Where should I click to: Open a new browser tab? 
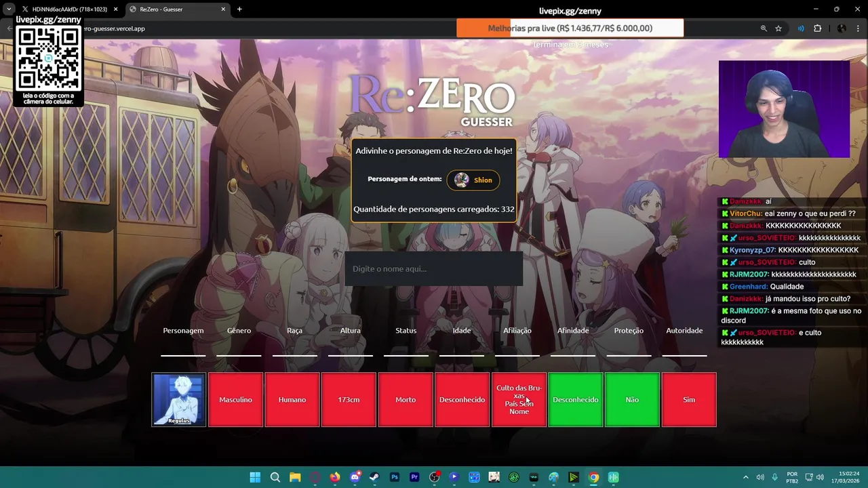pos(239,9)
